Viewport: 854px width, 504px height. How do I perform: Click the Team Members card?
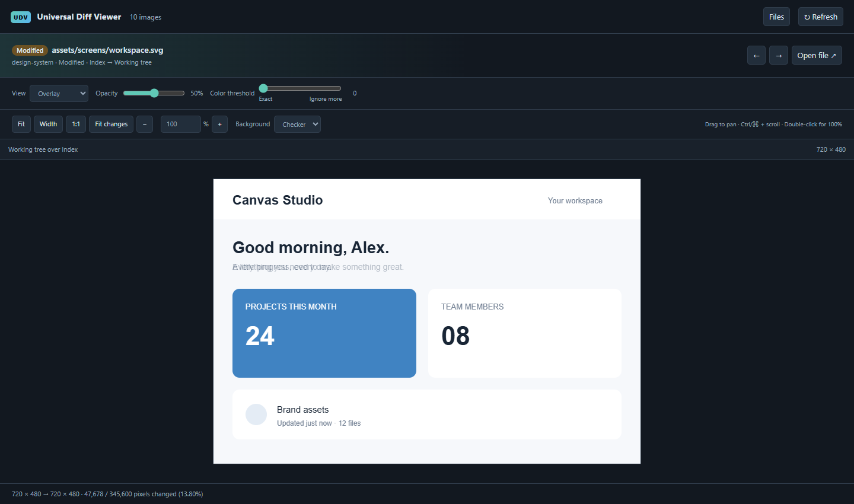(525, 333)
